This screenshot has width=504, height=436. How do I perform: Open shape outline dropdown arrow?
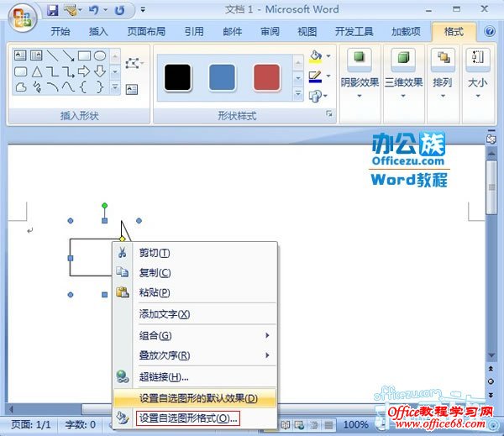click(x=328, y=76)
